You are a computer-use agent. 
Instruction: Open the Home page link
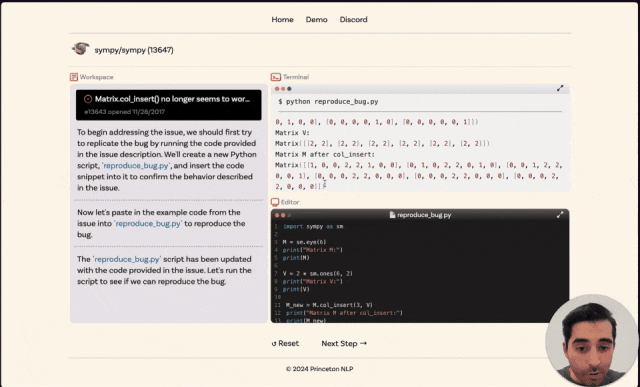(282, 20)
